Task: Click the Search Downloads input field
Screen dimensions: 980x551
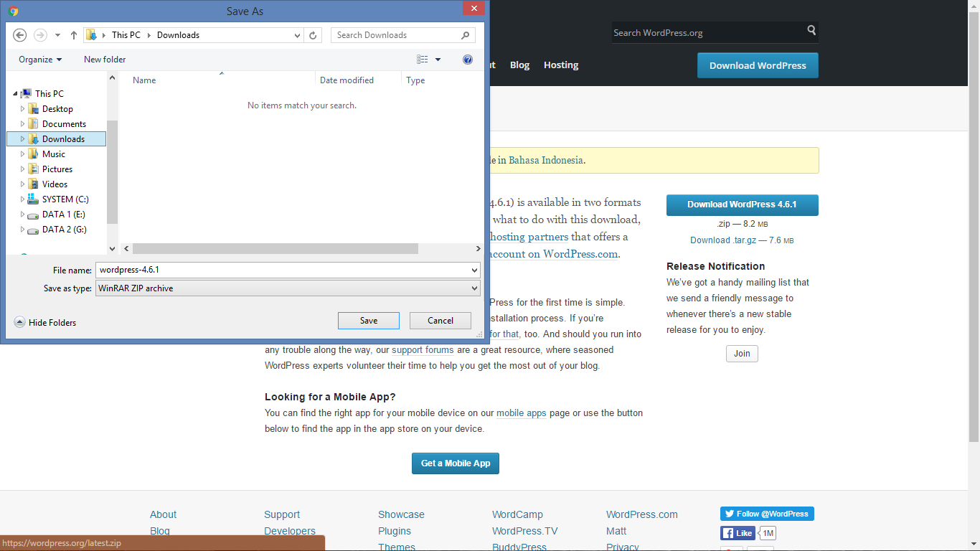Action: pos(396,34)
